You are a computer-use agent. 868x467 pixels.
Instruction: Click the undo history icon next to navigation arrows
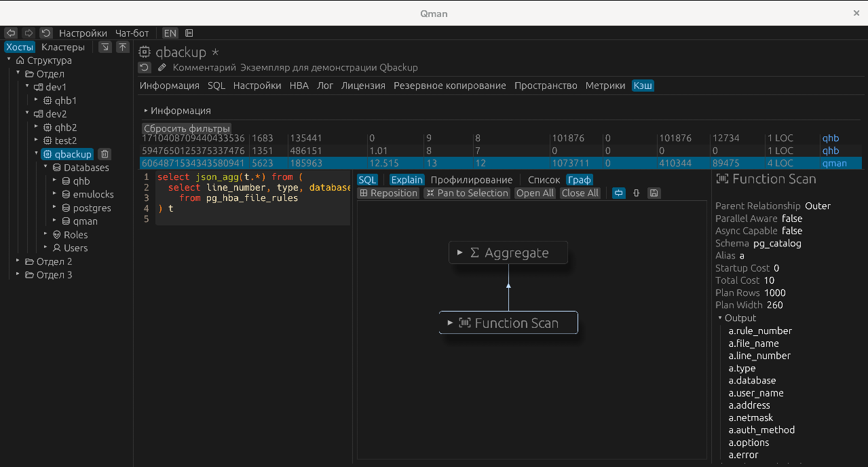pos(45,33)
